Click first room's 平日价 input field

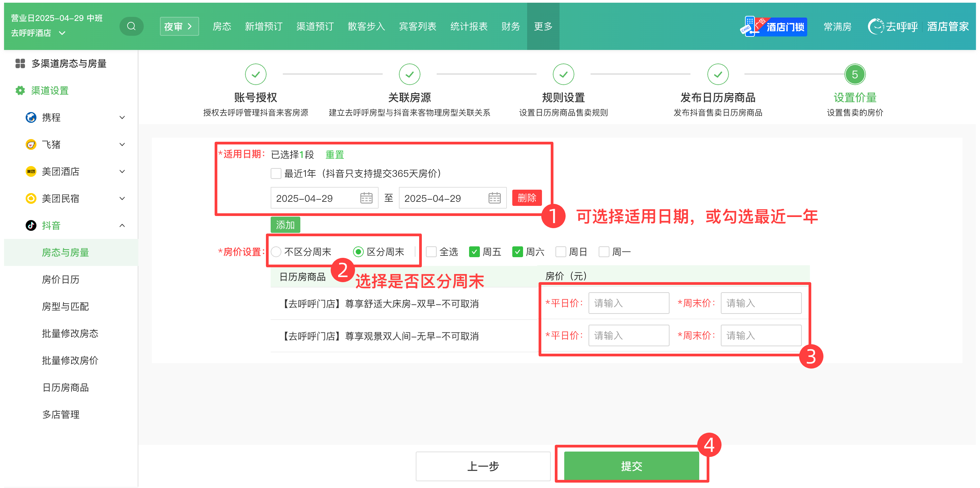(x=628, y=303)
